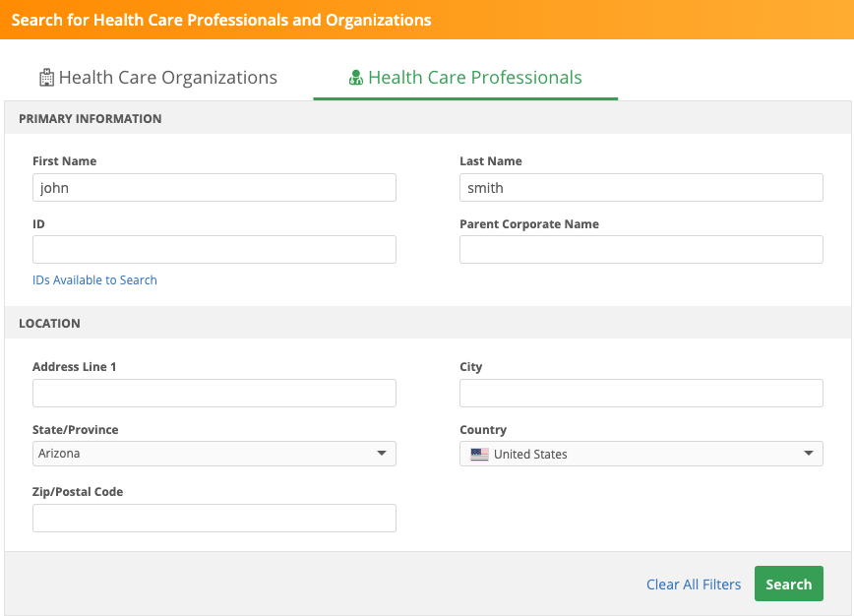Click the Primary Information section header

pos(91,119)
